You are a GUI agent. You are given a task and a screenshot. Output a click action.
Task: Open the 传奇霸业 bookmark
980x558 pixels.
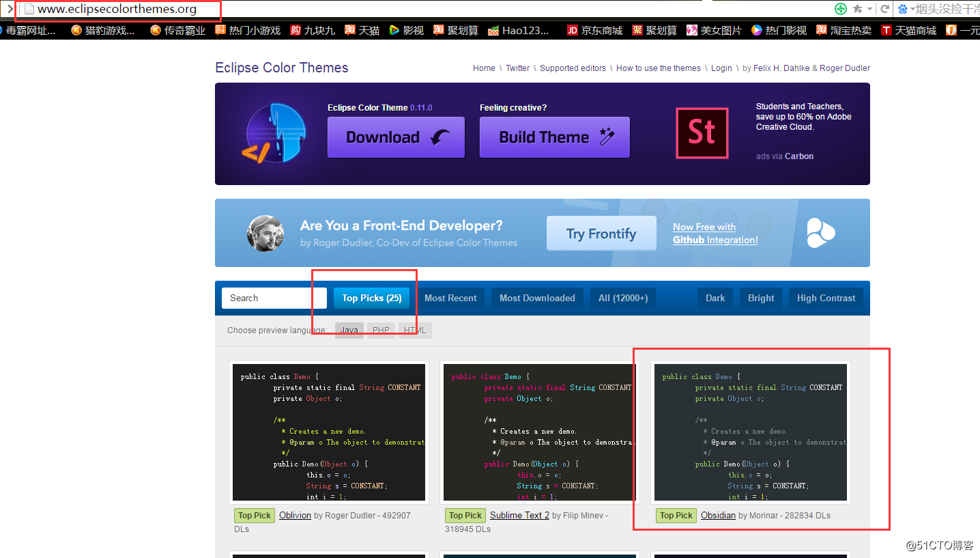177,30
